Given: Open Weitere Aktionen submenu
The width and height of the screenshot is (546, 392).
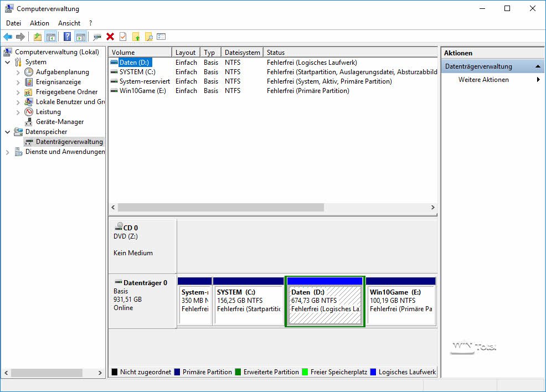Looking at the screenshot, I should click(483, 80).
